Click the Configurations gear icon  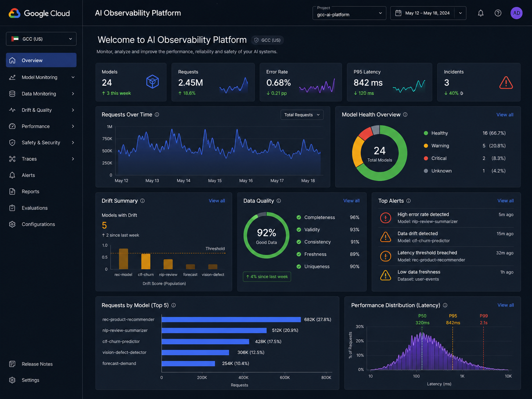pyautogui.click(x=12, y=224)
